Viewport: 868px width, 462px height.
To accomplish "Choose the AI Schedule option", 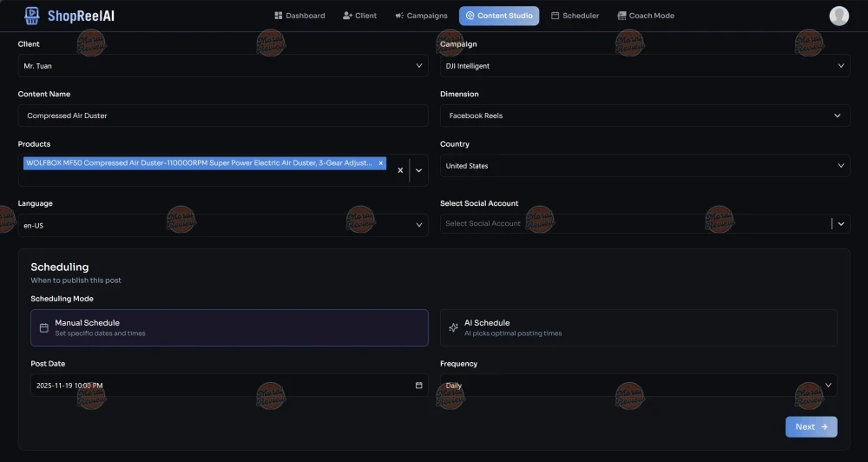I will (638, 327).
